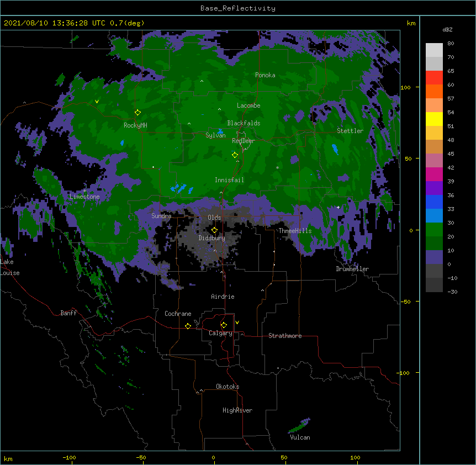Click the yellow diamond marker below RedDeer
This screenshot has width=476, height=465.
[235, 155]
